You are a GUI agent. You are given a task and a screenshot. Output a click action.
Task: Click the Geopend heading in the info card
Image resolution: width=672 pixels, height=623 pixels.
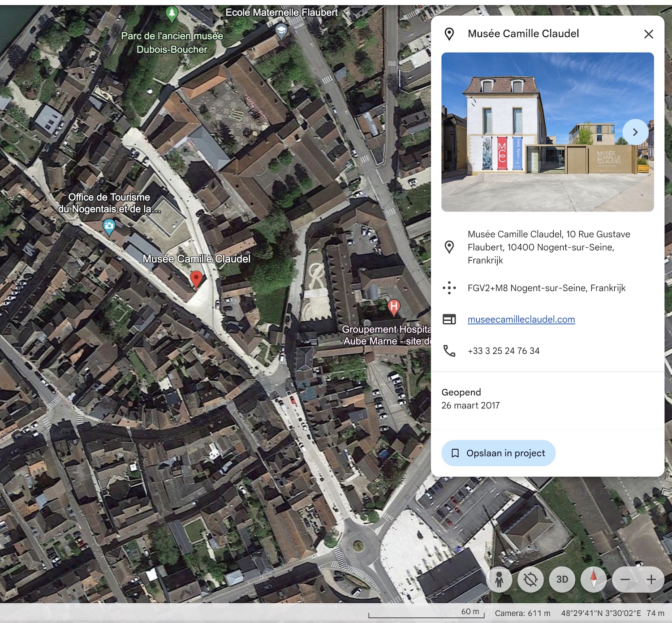(461, 392)
